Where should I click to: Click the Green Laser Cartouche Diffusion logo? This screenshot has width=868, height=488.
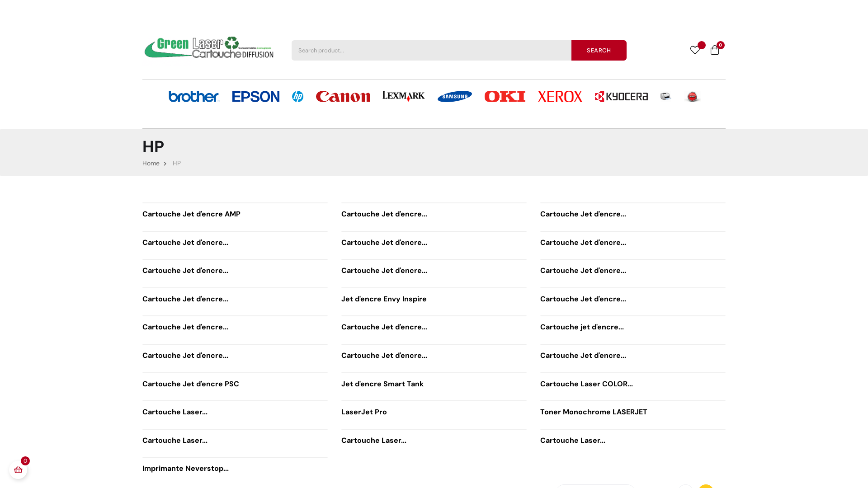point(208,47)
